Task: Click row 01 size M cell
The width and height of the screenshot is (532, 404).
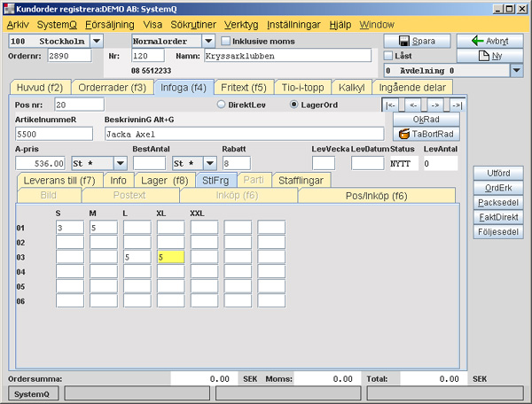Action: click(104, 228)
